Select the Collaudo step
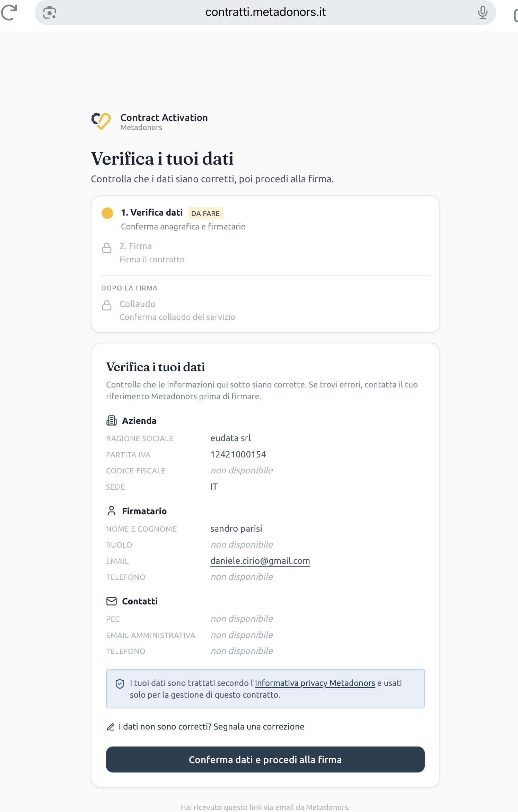The image size is (518, 812). 138,304
